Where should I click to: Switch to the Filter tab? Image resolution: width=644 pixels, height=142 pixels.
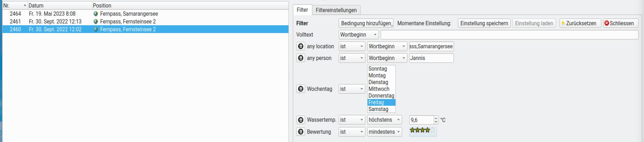click(x=302, y=10)
